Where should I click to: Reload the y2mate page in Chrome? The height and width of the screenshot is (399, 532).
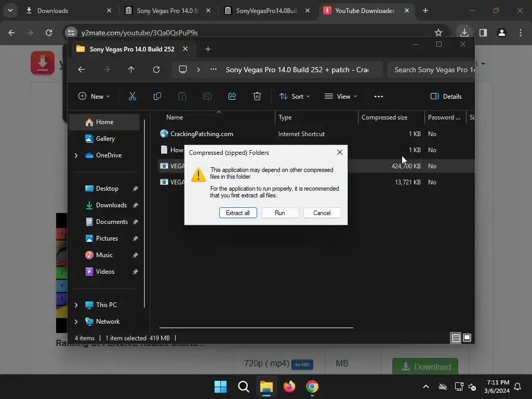point(49,33)
